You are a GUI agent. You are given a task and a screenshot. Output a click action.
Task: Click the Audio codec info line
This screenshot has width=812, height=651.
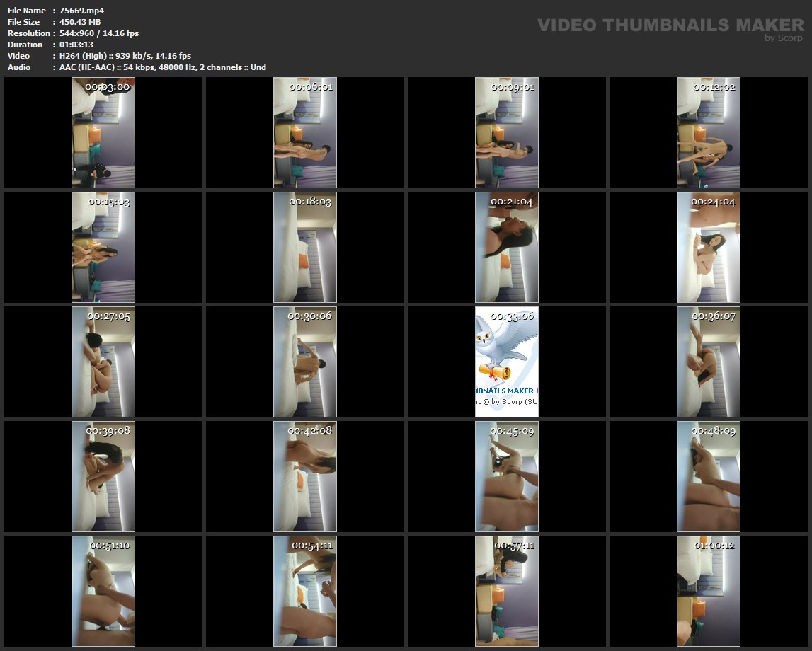tap(163, 67)
